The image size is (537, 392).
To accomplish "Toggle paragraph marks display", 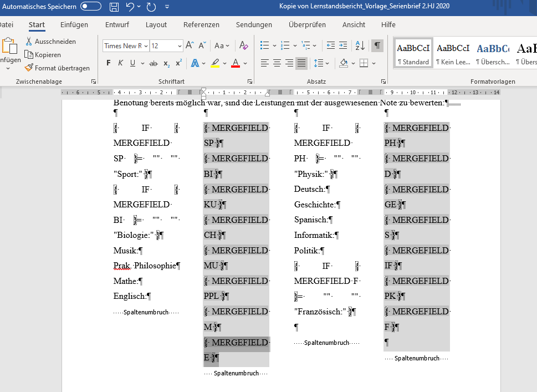I will click(377, 45).
